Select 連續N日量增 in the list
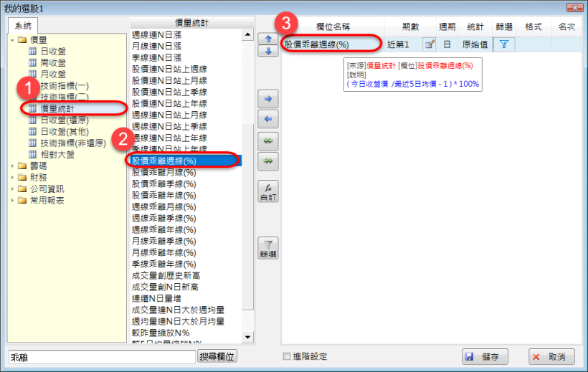Image resolution: width=588 pixels, height=372 pixels. point(156,298)
